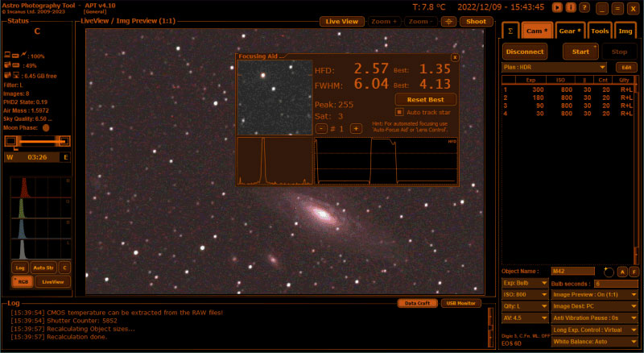This screenshot has width=644, height=353.
Task: Click the Reset Best button
Action: point(425,100)
